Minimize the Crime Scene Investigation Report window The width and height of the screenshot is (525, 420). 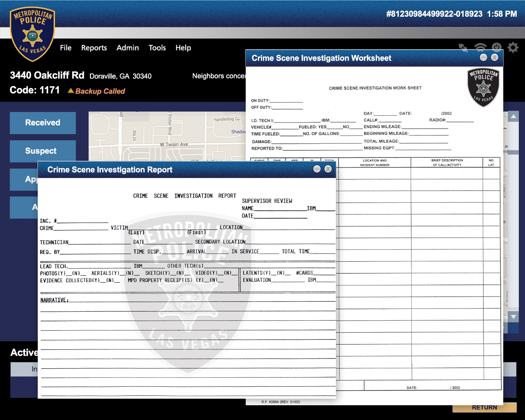(x=317, y=169)
